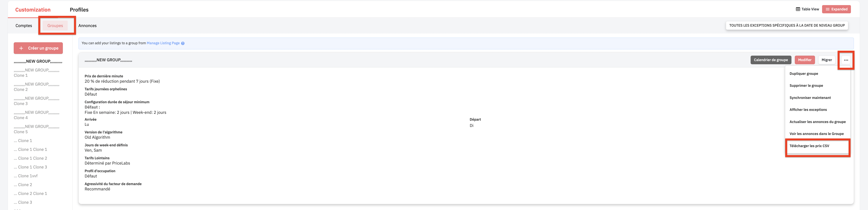The width and height of the screenshot is (868, 210).
Task: Open date-specific exceptions at group level
Action: click(787, 25)
